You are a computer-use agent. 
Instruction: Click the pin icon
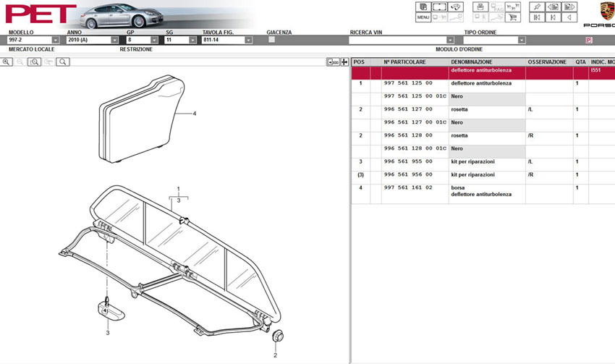pos(537,7)
